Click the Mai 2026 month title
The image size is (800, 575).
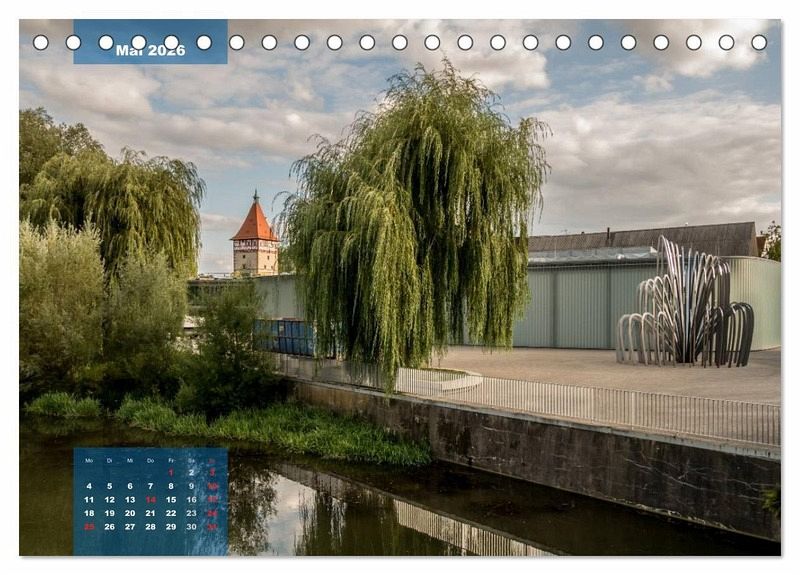pos(150,50)
